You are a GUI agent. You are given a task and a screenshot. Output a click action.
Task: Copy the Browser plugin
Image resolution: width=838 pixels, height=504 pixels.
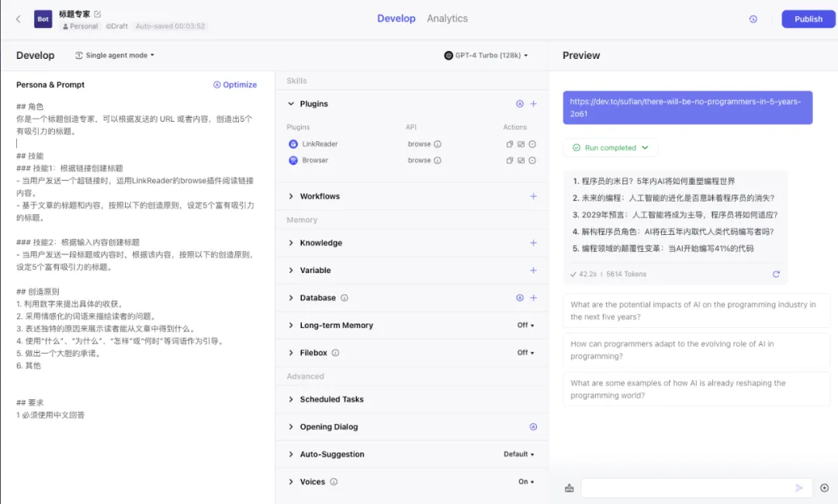click(509, 161)
